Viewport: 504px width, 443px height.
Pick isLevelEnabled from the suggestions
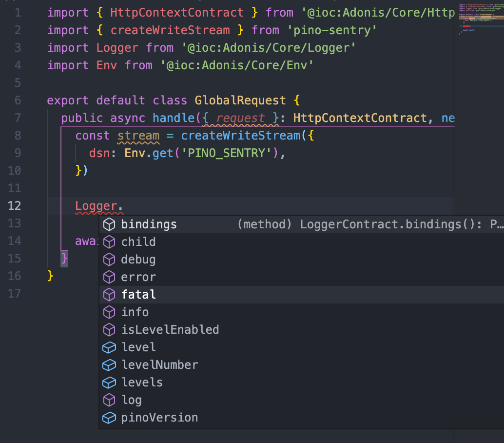[170, 329]
